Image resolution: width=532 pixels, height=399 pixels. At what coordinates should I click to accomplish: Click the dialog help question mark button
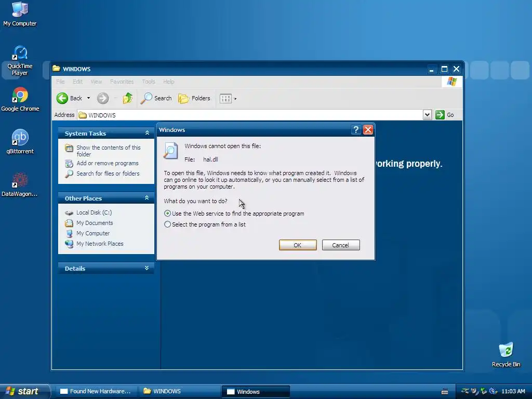(355, 129)
